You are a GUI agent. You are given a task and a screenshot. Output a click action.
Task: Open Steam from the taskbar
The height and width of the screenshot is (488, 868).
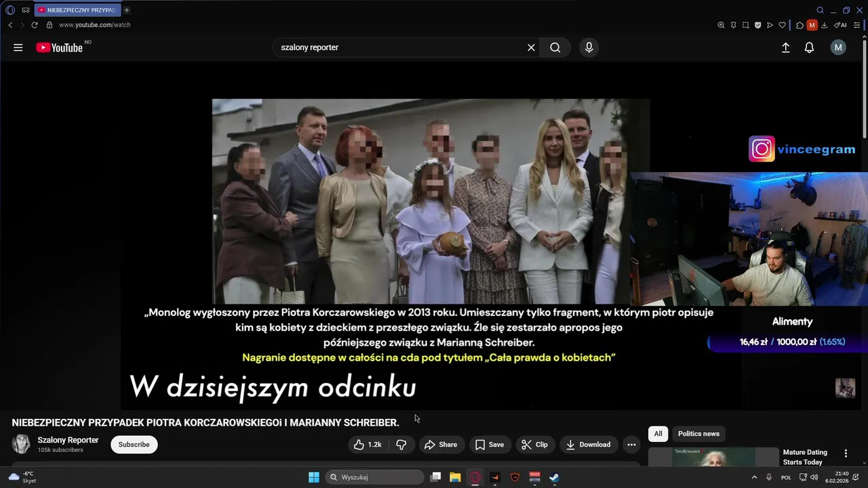pos(554,477)
